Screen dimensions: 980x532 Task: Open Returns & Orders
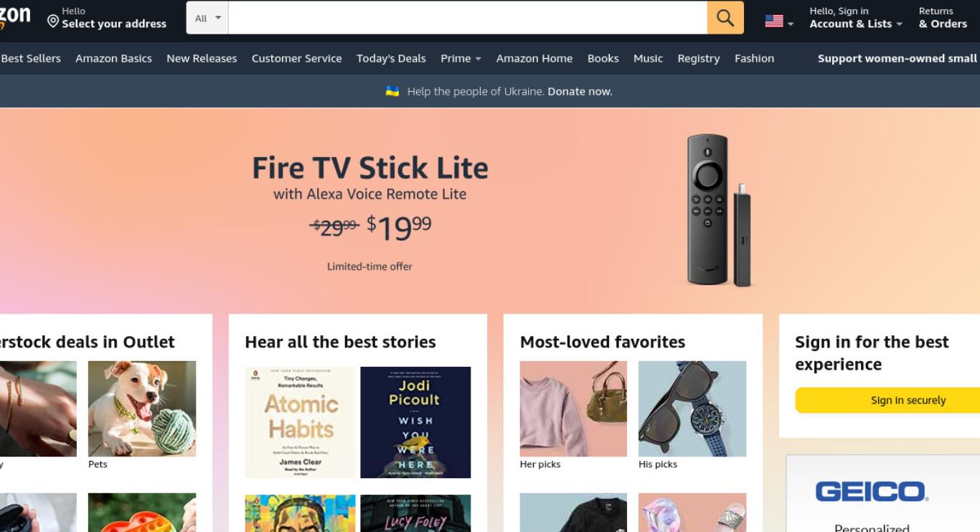(x=943, y=18)
